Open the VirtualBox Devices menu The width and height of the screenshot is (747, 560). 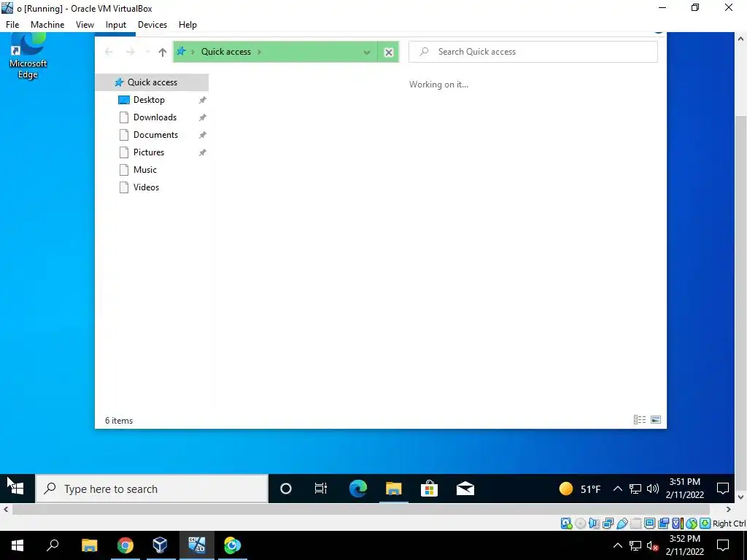(152, 25)
